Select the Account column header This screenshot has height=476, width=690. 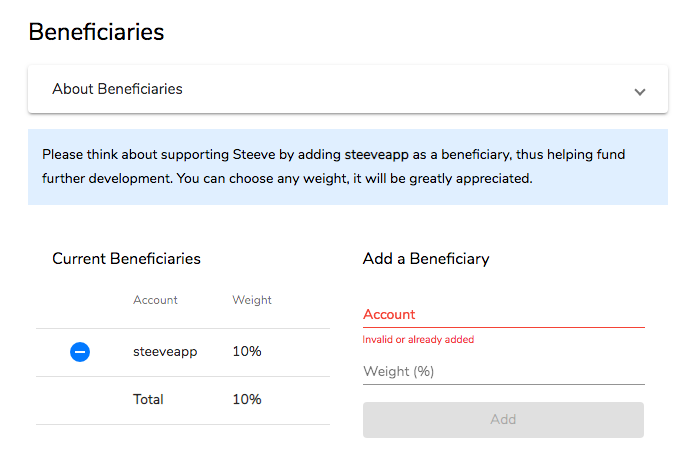tap(155, 300)
